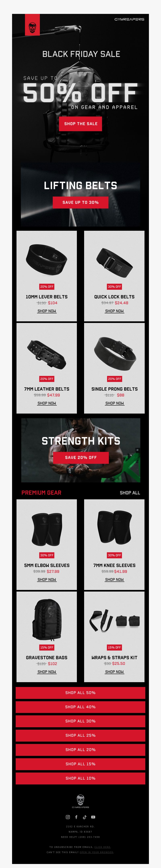Select Lifting Belts Save Up To 30% button
Screen dimensions: 161x868
80,202
